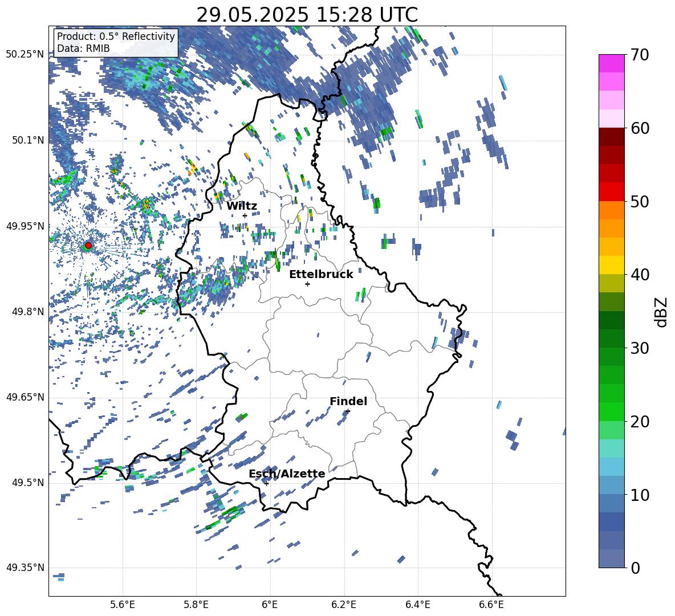
Task: Click the 6.2°E longitude label
Action: coord(344,605)
